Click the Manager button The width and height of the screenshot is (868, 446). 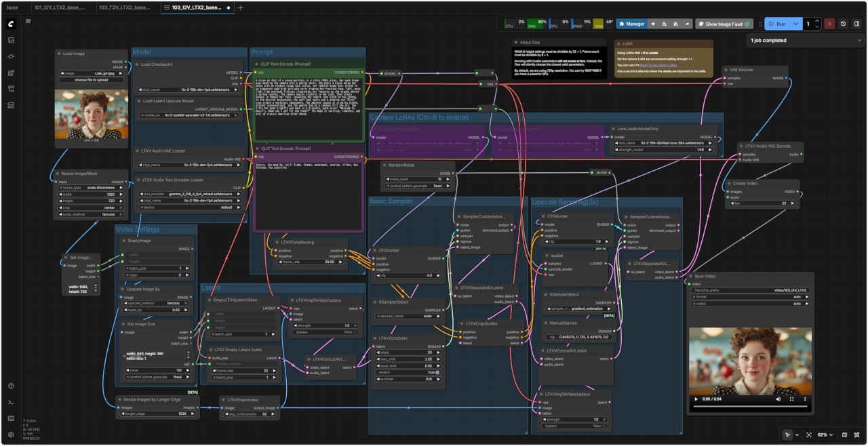(x=631, y=24)
